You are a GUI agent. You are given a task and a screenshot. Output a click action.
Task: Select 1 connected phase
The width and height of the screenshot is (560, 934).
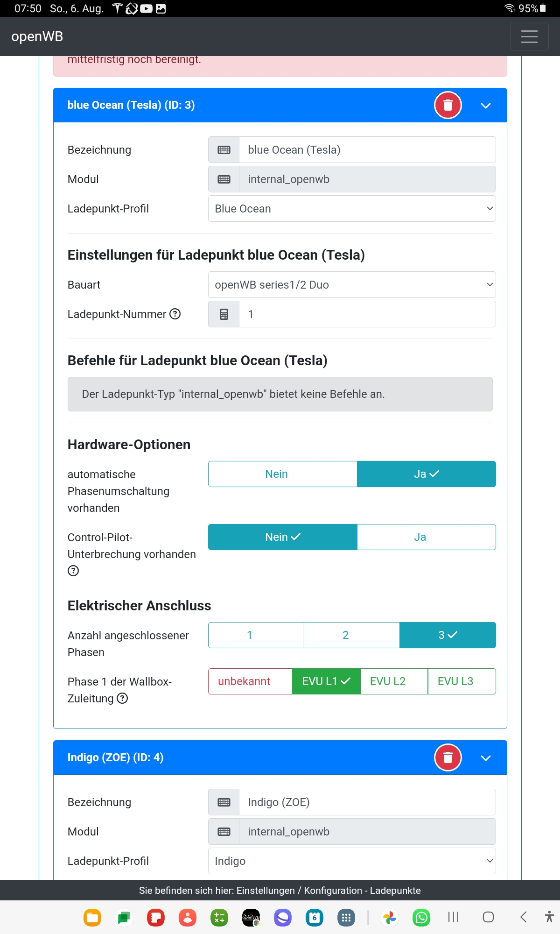click(256, 635)
